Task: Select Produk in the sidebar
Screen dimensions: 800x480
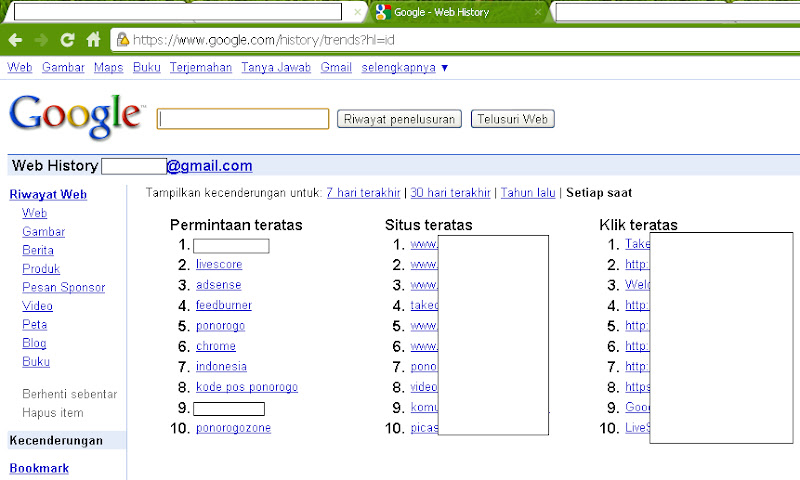Action: tap(41, 269)
